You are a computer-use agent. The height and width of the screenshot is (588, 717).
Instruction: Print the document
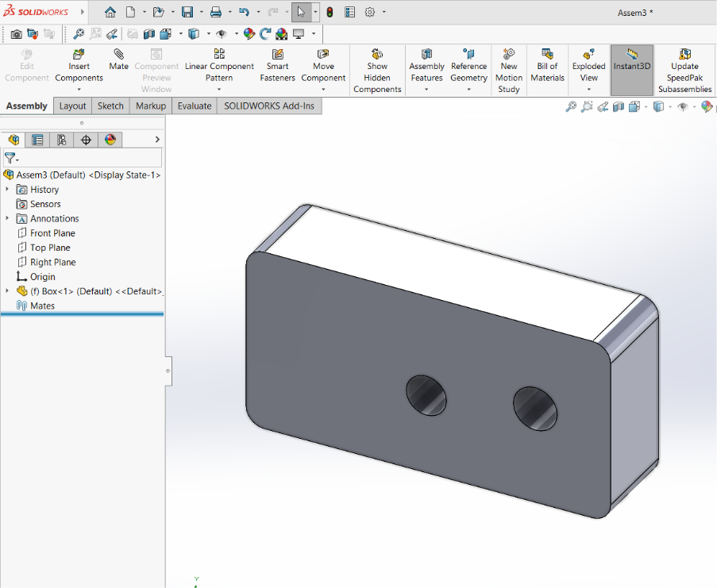click(216, 13)
